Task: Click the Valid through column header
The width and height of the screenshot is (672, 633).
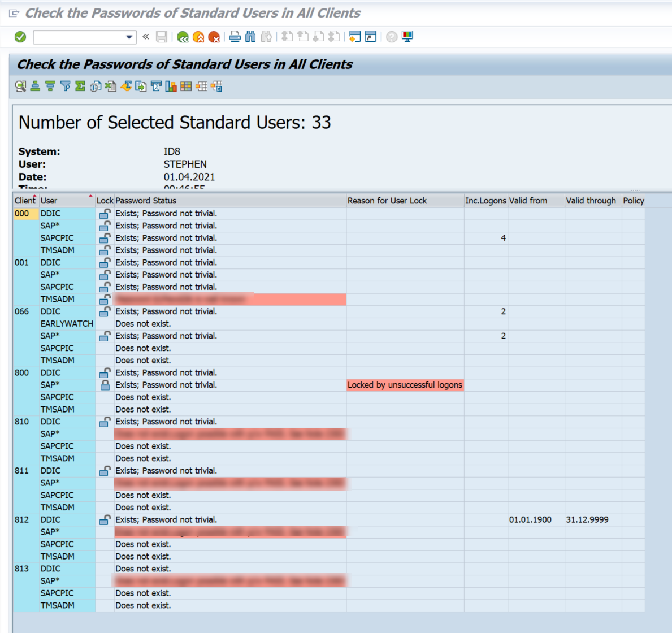Action: (591, 201)
